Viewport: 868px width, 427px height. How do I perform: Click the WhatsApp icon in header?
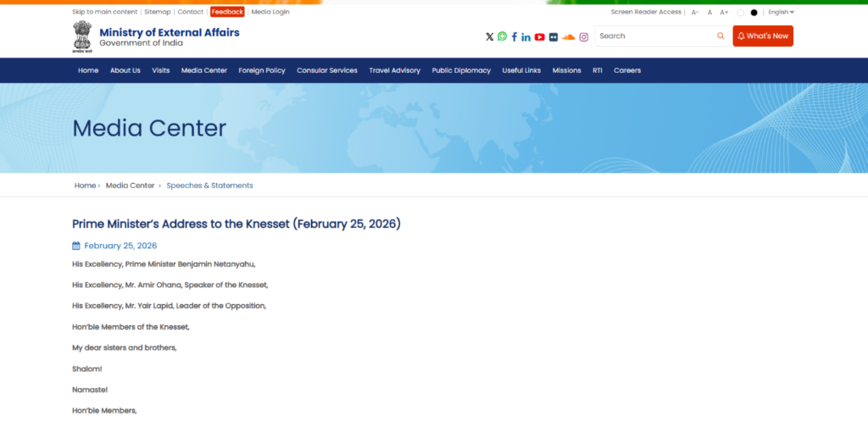502,36
